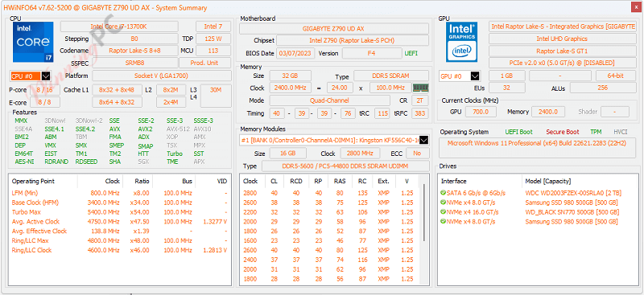The height and width of the screenshot is (295, 644).
Task: Click the SRMB8 SSPEC field
Action: pos(134,63)
